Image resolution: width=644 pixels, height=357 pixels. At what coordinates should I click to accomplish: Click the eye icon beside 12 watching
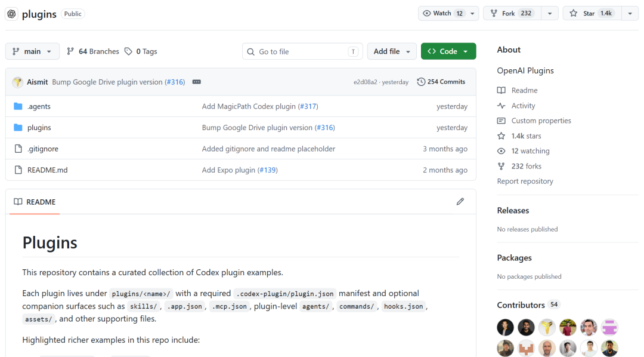click(x=501, y=151)
